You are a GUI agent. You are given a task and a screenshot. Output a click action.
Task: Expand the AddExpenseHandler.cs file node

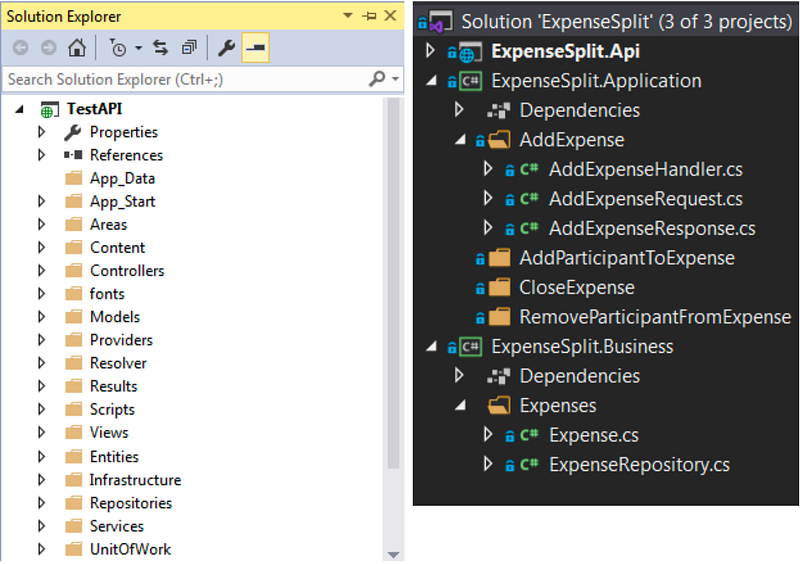488,168
